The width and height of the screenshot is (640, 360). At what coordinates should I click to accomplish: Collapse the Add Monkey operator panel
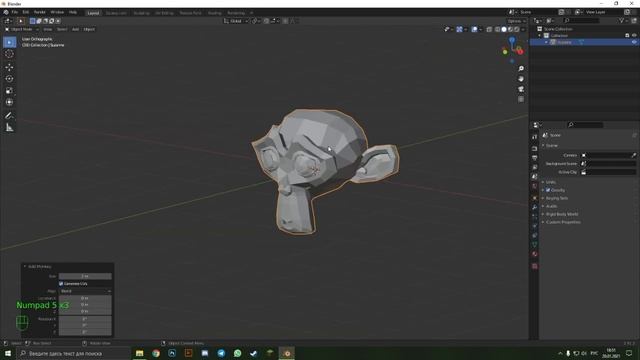click(x=25, y=267)
